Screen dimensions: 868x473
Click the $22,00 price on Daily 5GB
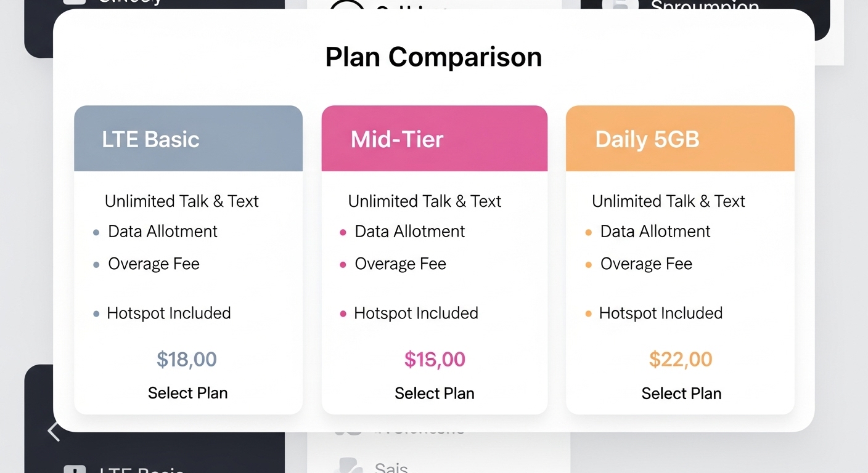click(x=681, y=359)
